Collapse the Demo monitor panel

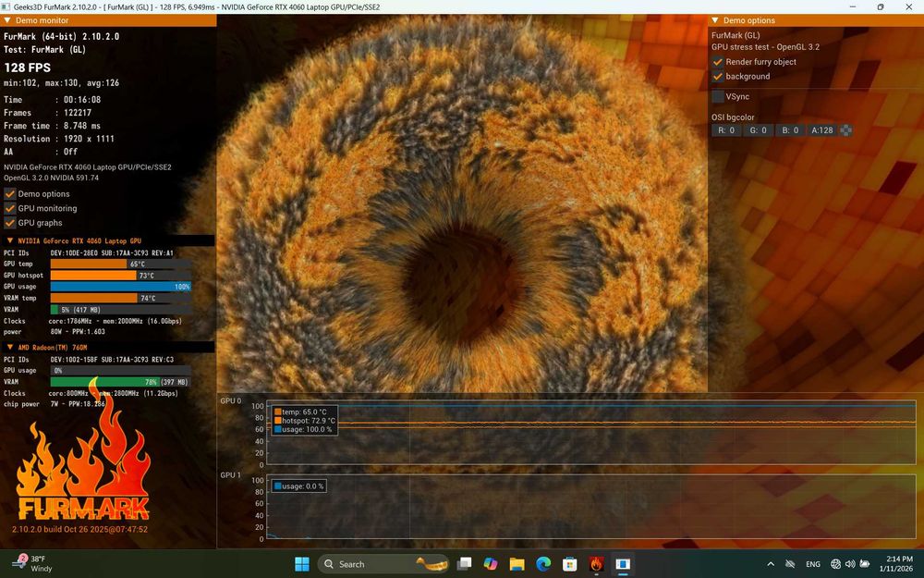(x=7, y=20)
